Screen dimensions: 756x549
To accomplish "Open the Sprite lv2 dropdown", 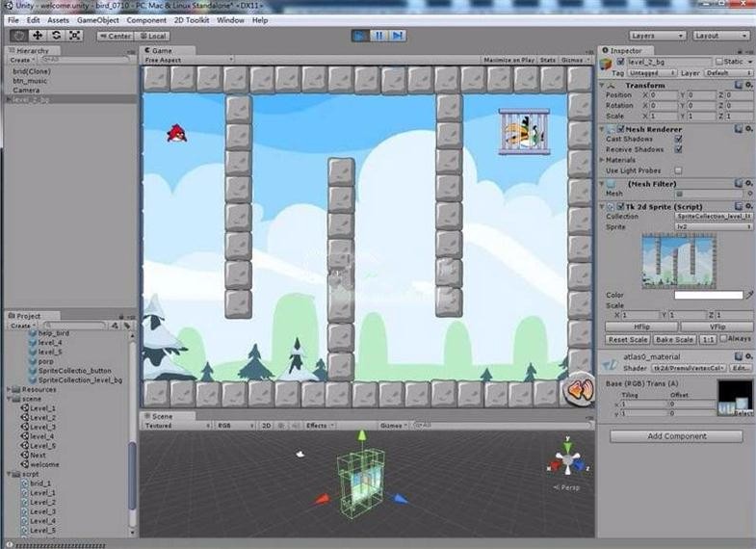I will [x=714, y=227].
